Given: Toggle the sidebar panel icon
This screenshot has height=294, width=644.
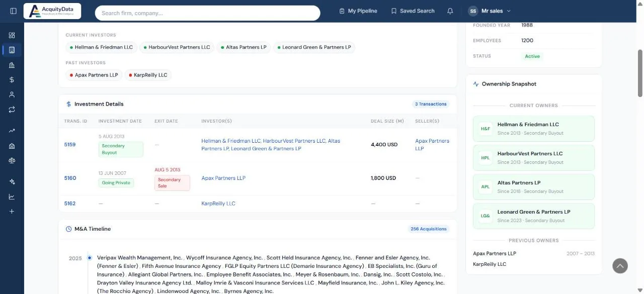Looking at the screenshot, I should point(13,11).
